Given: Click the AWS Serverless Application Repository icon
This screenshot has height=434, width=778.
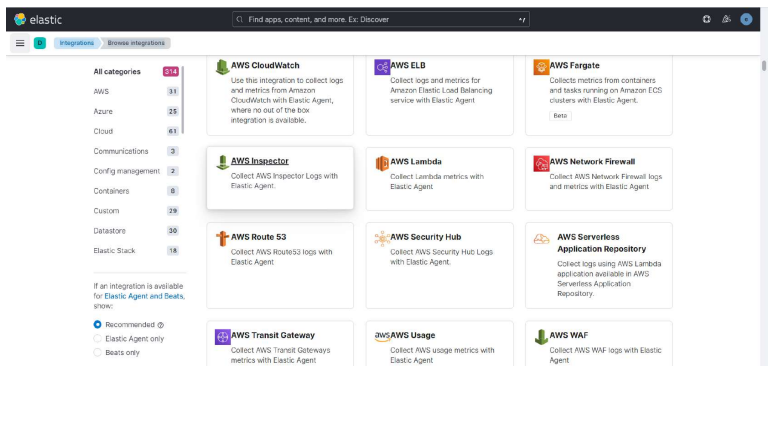Looking at the screenshot, I should 541,239.
